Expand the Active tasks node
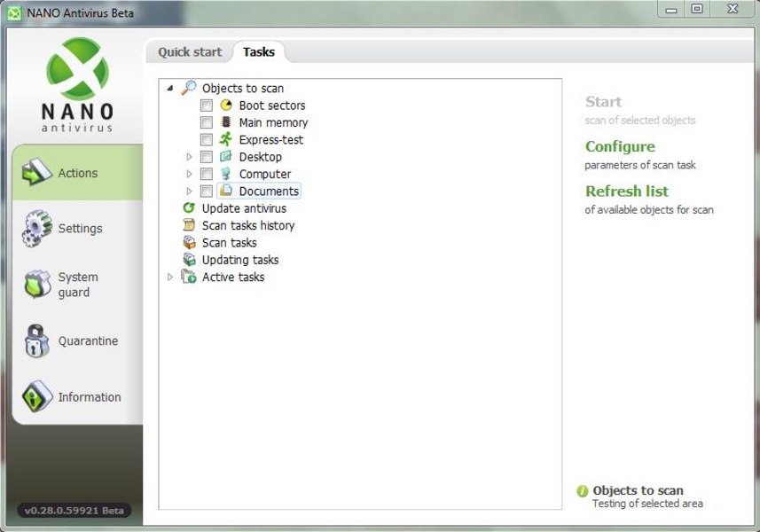This screenshot has height=532, width=760. pyautogui.click(x=170, y=277)
